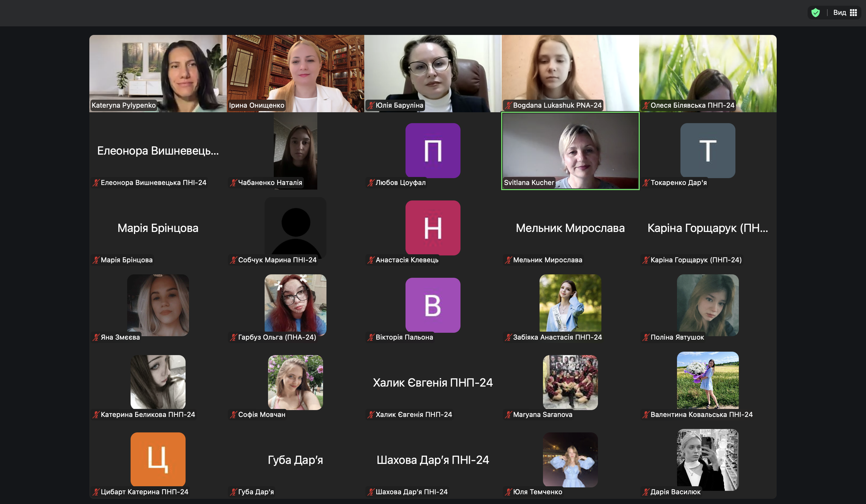Screen dimensions: 866x504
Task: Click Ірина Онищенко's name label
Action: point(256,105)
